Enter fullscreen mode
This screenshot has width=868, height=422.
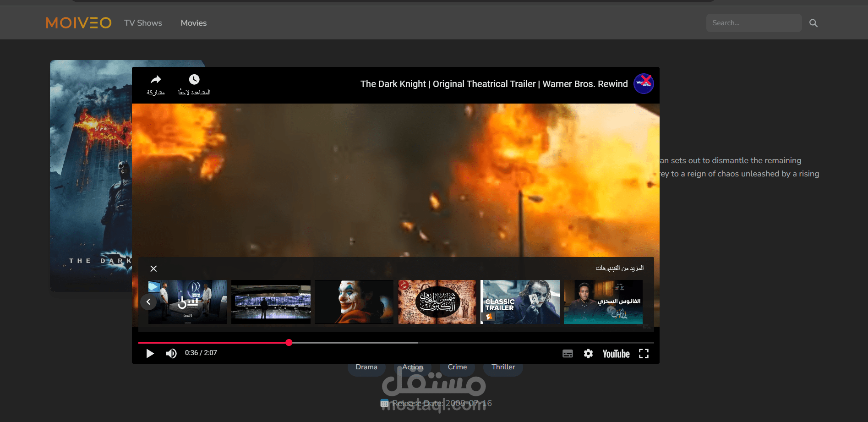coord(644,353)
